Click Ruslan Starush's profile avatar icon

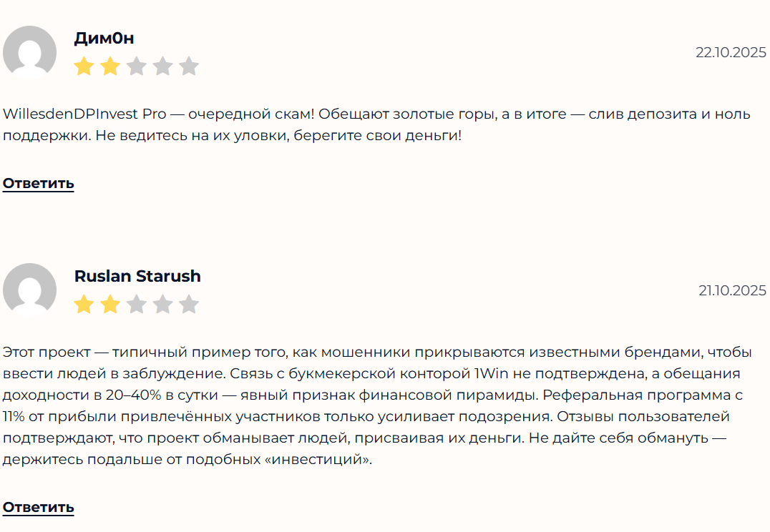click(29, 290)
